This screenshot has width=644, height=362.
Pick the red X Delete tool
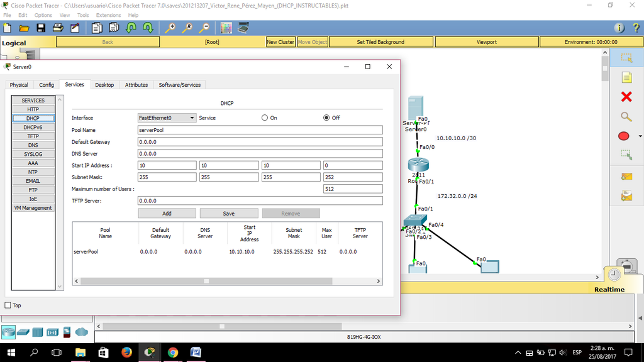(x=626, y=97)
